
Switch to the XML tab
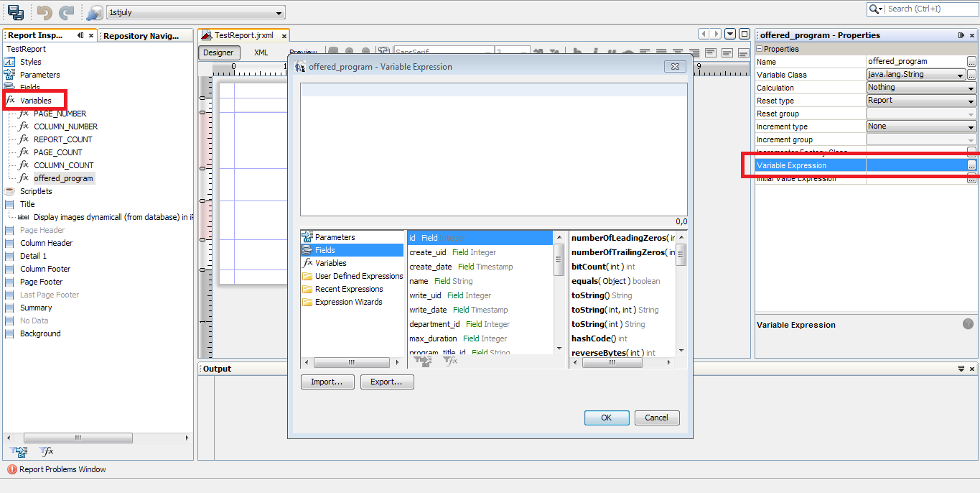click(x=261, y=52)
